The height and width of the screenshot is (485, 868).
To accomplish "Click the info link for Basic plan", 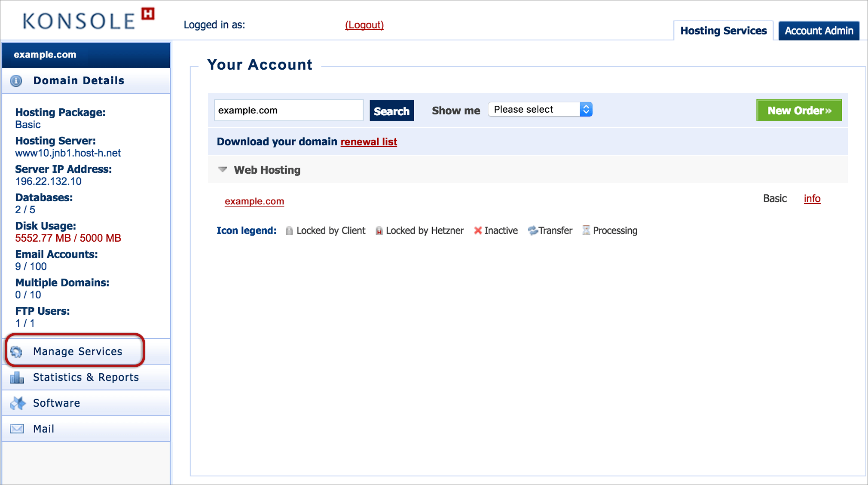I will tap(812, 199).
